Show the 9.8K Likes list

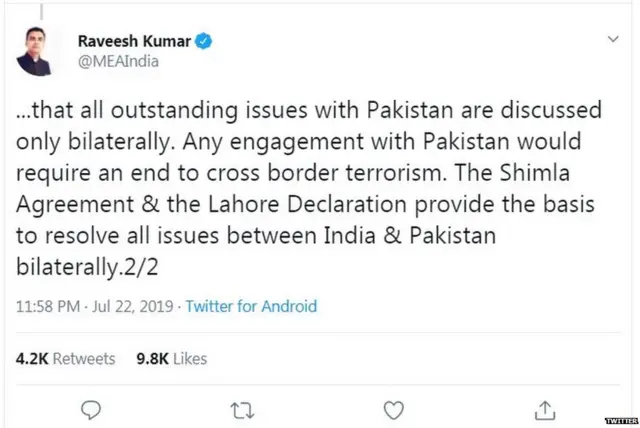click(171, 358)
